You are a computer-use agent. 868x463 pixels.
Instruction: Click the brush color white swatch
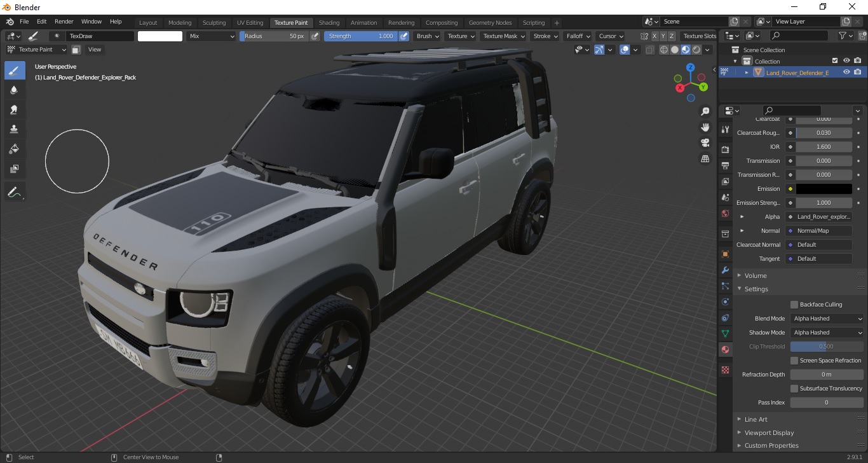(x=160, y=36)
